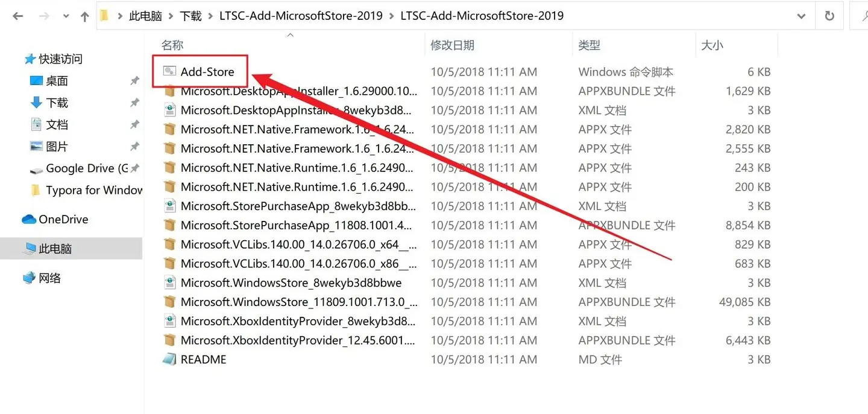868x414 pixels.
Task: Refresh the current folder view
Action: click(829, 16)
